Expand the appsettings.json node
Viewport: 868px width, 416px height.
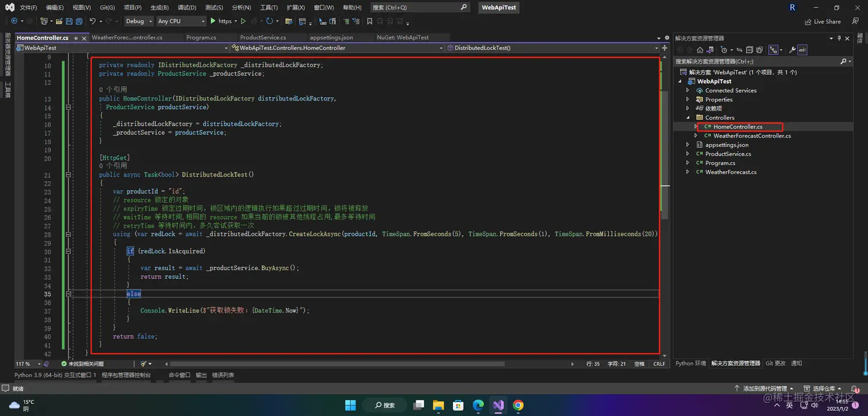[x=688, y=145]
